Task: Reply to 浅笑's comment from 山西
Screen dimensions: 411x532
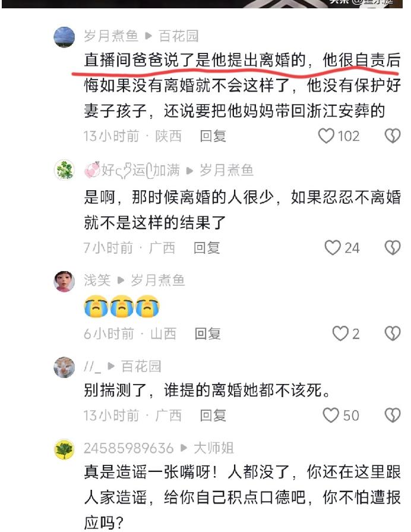Action: tap(207, 334)
